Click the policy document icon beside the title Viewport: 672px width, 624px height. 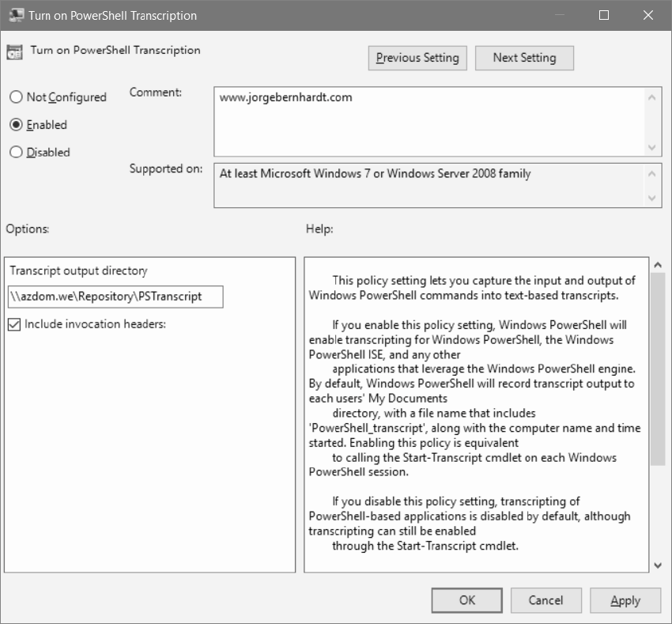14,51
